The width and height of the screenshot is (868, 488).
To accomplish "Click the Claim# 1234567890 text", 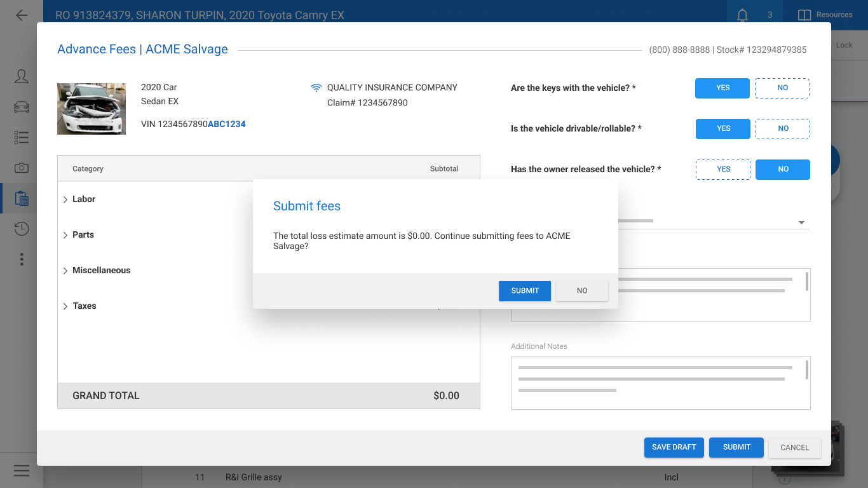I will tap(367, 103).
